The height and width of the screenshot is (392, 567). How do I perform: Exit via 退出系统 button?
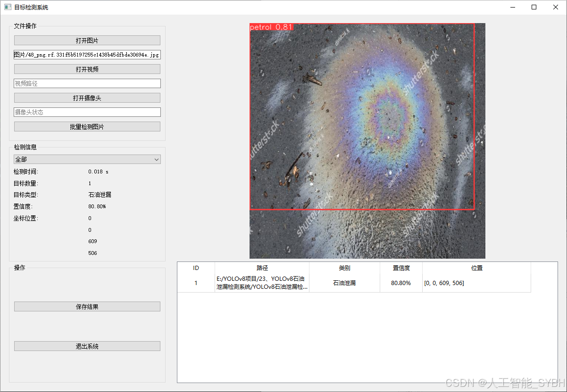[x=87, y=346]
